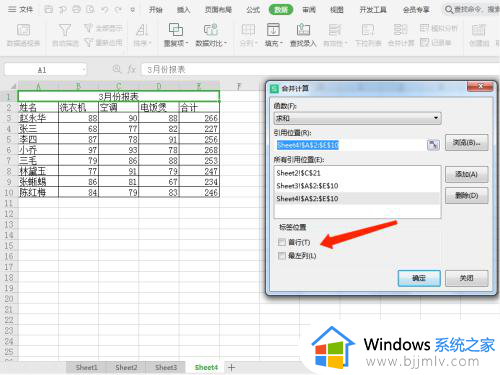Click the 查找录入 lookup entry icon
500x375 pixels.
coord(303,35)
